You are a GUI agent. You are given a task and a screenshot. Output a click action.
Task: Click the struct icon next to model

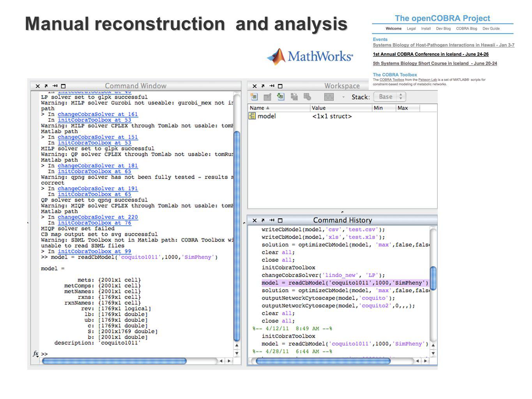pos(252,116)
